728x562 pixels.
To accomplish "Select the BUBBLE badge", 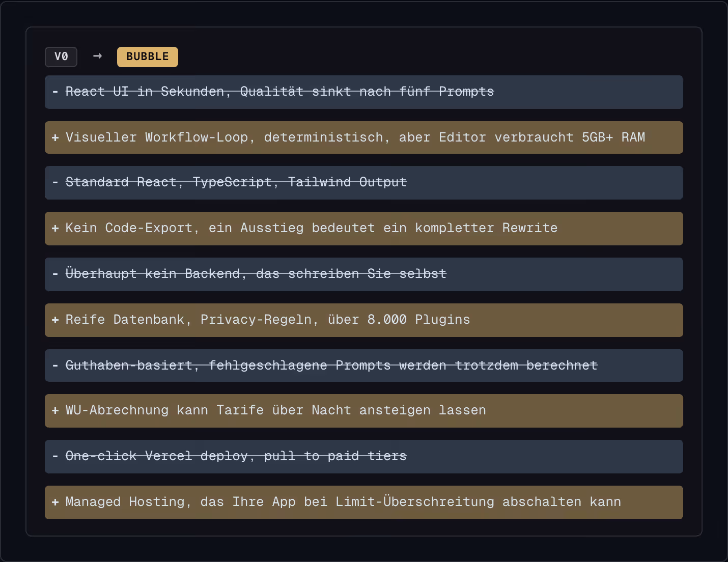I will tap(148, 57).
